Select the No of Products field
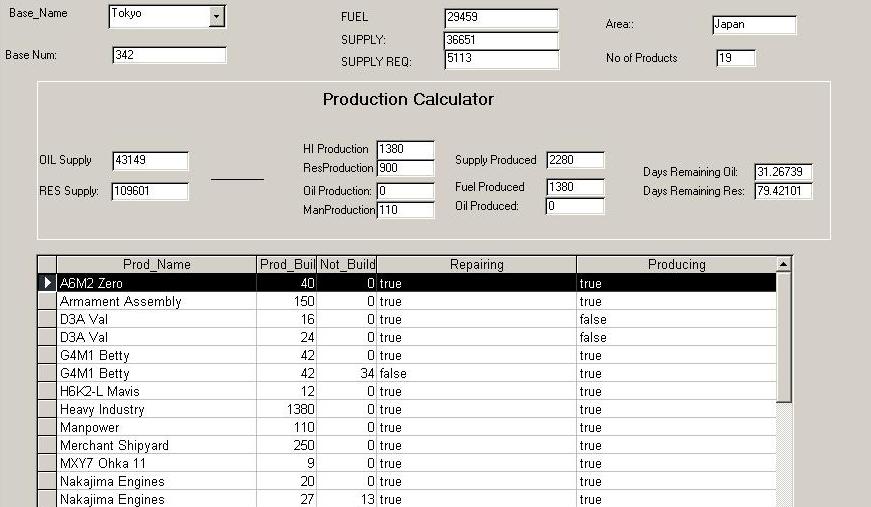Screen dimensions: 871x507 coord(735,59)
